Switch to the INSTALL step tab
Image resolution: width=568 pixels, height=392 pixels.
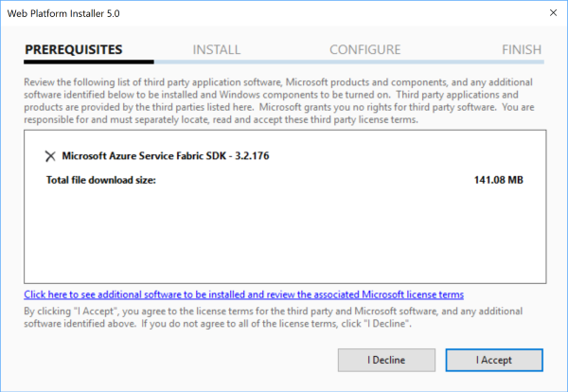(x=216, y=49)
